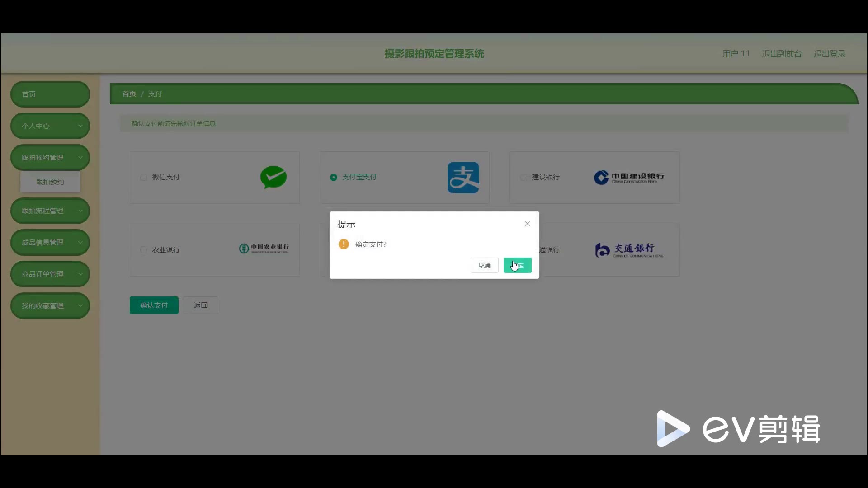Confirm payment with the dialog's 确定 button
Image resolution: width=868 pixels, height=488 pixels.
click(517, 265)
